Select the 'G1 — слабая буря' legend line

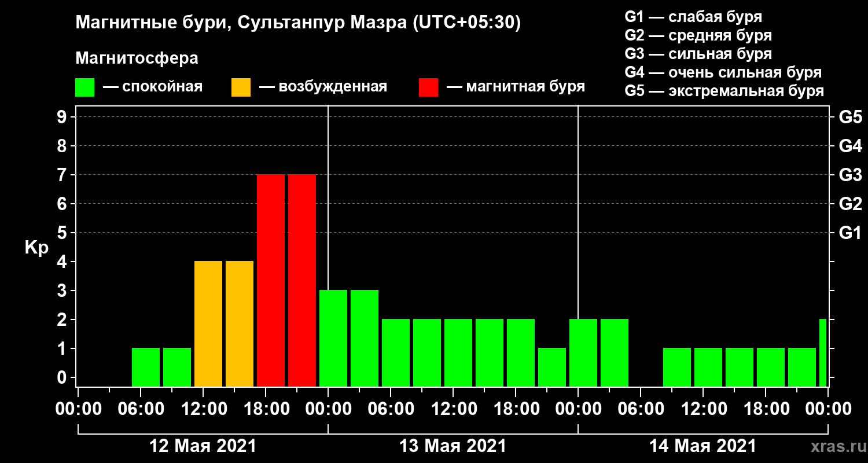(x=693, y=17)
